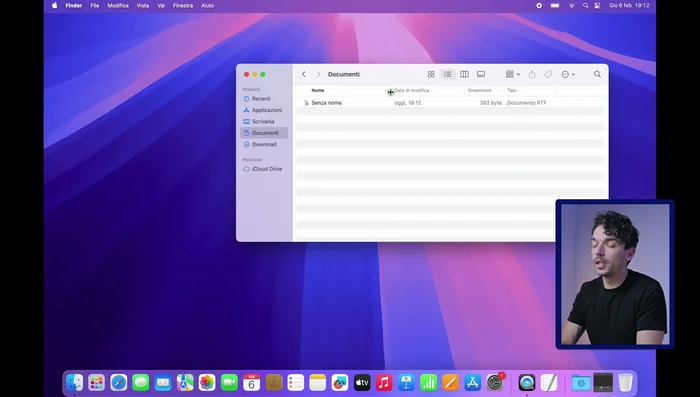Image resolution: width=700 pixels, height=397 pixels.
Task: Go forward with the right chevron in Finder
Action: click(318, 74)
